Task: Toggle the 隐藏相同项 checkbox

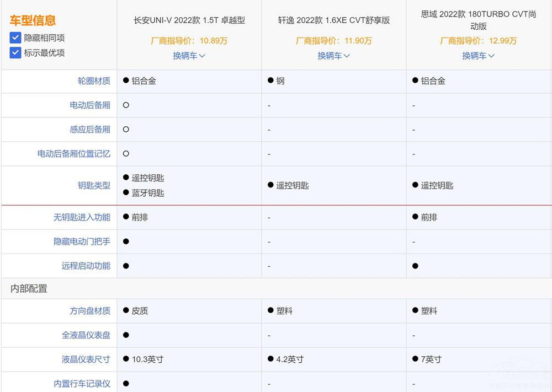Action: 15,38
